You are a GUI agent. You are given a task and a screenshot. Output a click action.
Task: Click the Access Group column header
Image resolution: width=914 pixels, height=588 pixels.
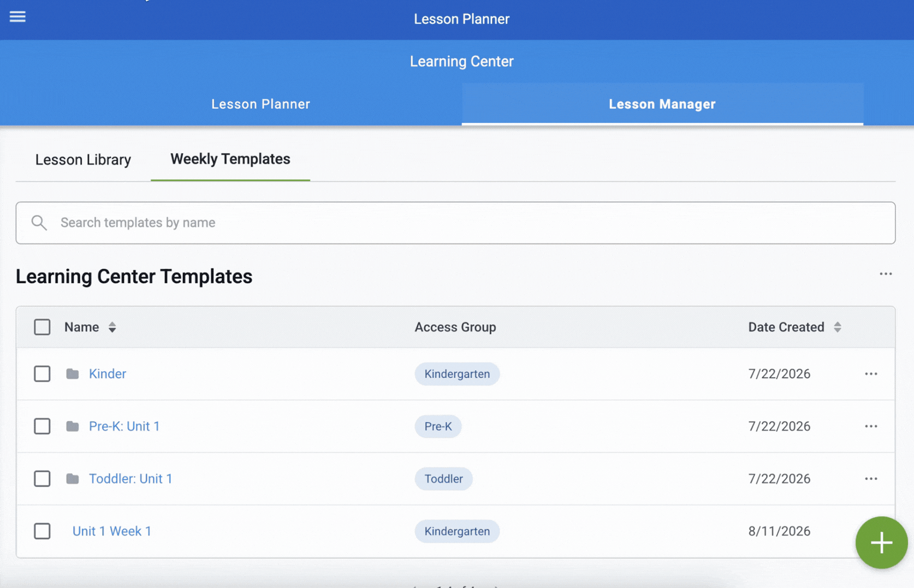tap(455, 327)
